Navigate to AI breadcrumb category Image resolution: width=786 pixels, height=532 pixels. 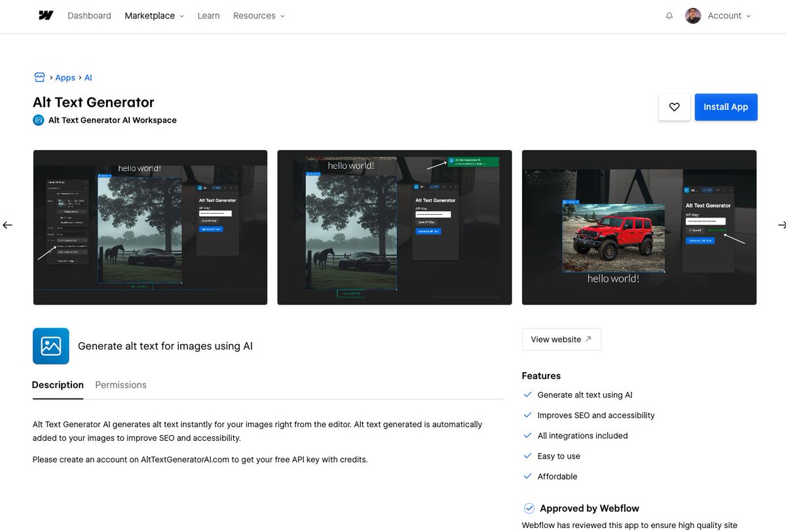[x=88, y=77]
